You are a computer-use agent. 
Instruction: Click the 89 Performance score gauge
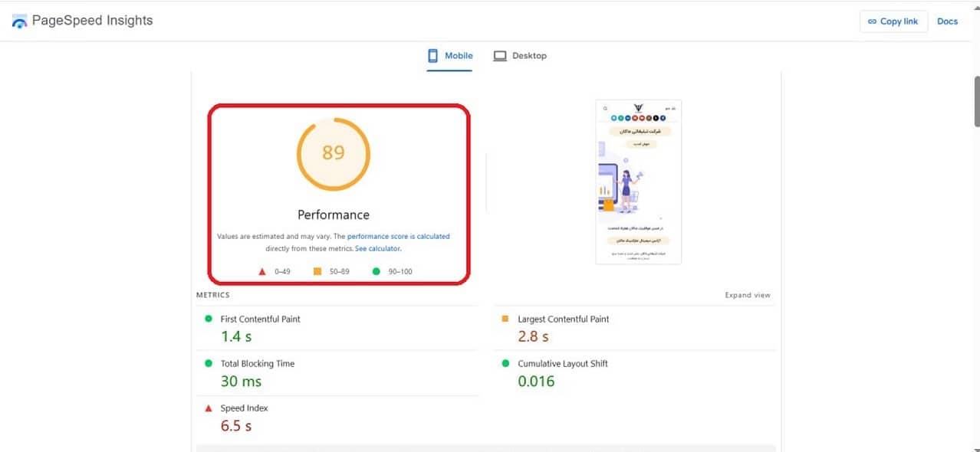(334, 154)
